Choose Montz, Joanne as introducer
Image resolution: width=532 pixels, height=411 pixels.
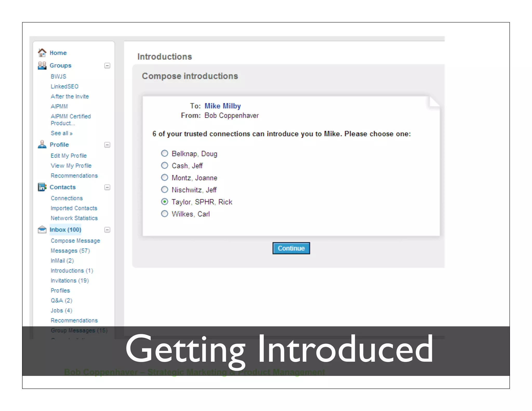(165, 177)
